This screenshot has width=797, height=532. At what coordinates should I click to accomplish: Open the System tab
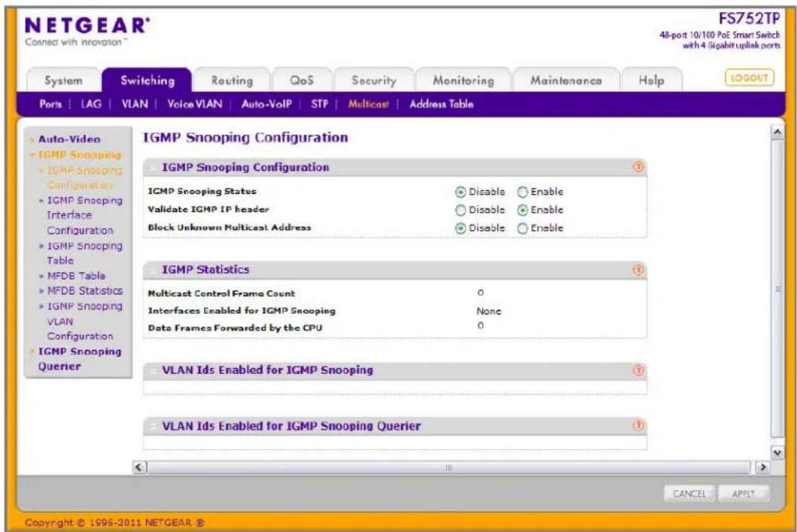pyautogui.click(x=63, y=81)
